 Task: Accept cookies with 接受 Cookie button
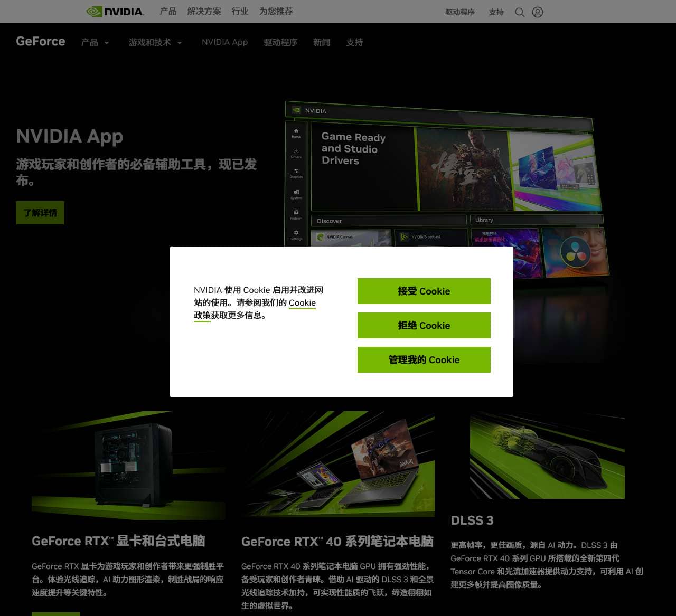[x=424, y=291]
